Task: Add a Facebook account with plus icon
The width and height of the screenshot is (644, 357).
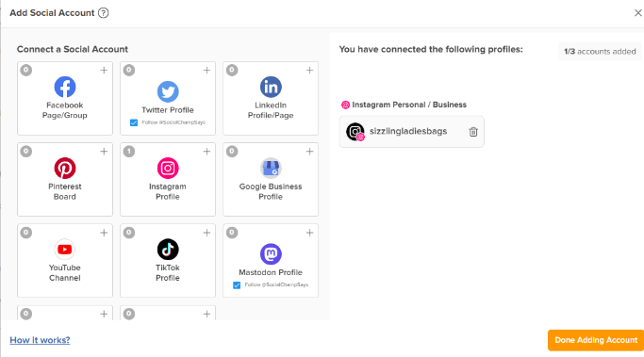Action: 104,70
